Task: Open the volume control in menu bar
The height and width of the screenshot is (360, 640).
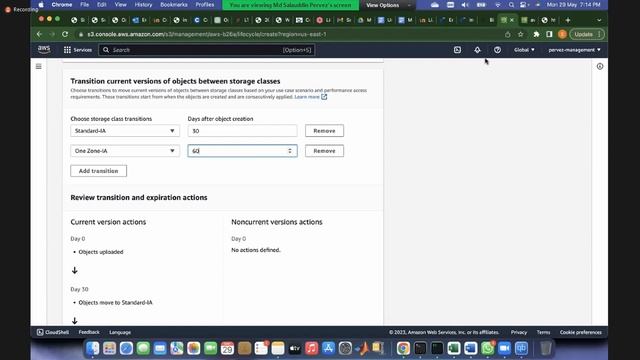Action: point(465,5)
